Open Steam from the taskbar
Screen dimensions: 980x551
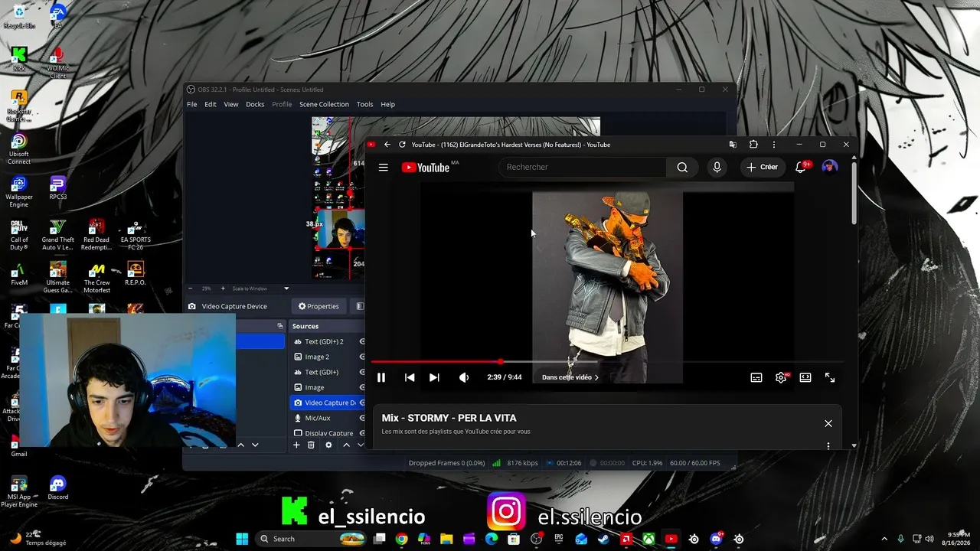point(603,539)
